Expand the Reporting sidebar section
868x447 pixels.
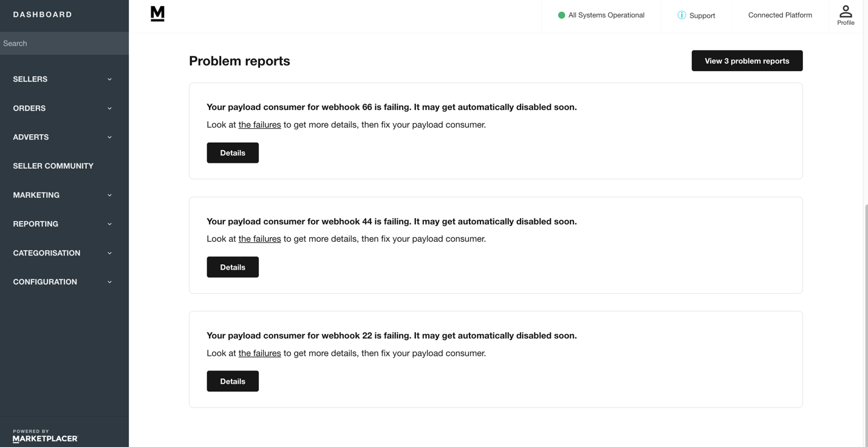coord(64,224)
